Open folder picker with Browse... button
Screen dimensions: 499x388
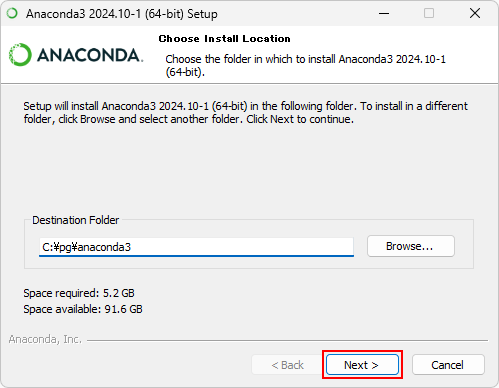coord(411,246)
